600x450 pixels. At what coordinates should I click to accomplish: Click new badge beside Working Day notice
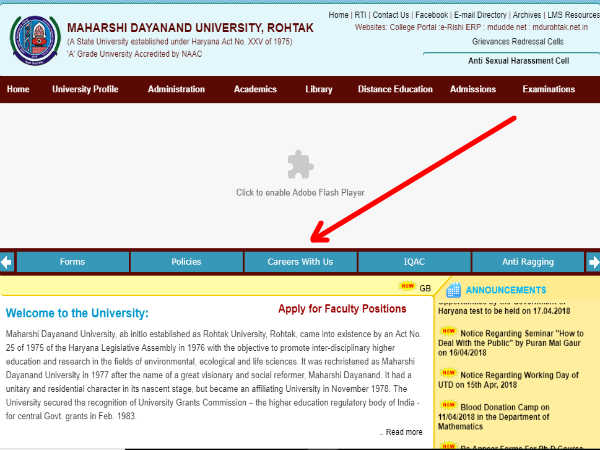(448, 372)
